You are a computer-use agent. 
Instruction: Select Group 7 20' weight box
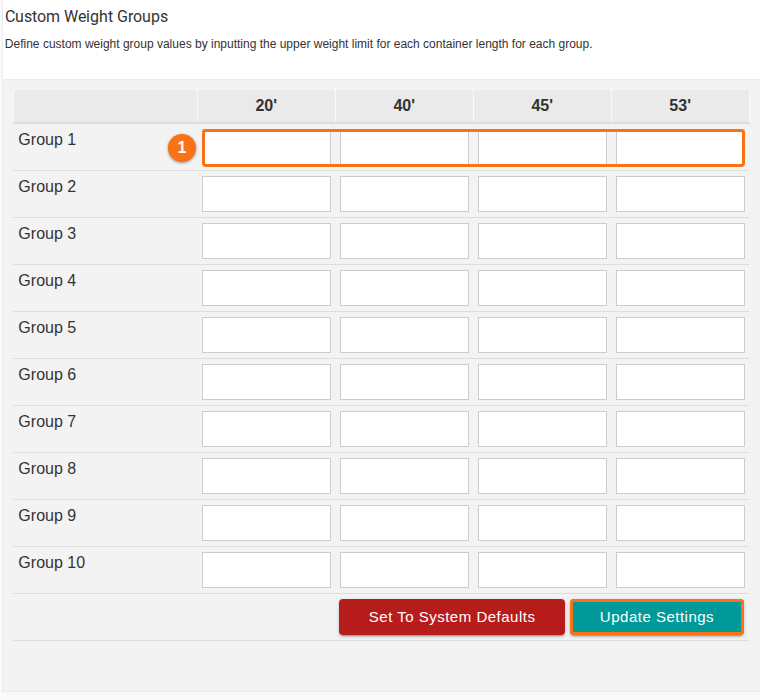pyautogui.click(x=267, y=429)
